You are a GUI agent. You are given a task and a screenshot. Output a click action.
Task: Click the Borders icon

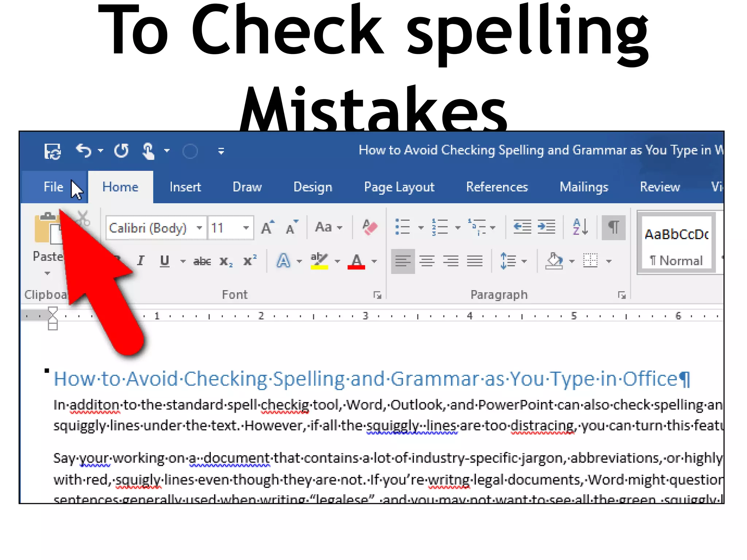591,260
